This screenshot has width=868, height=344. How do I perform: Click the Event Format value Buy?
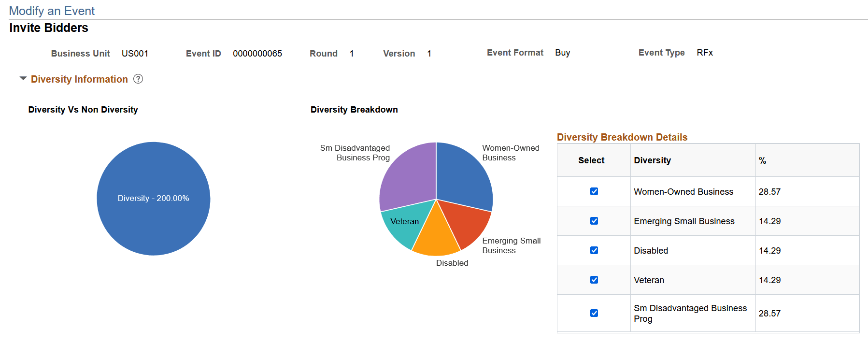(x=563, y=53)
